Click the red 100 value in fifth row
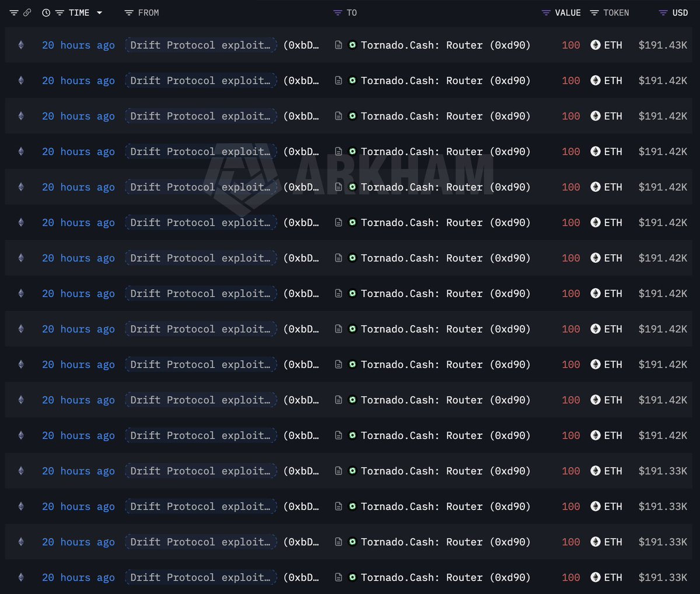700x594 pixels. (571, 187)
